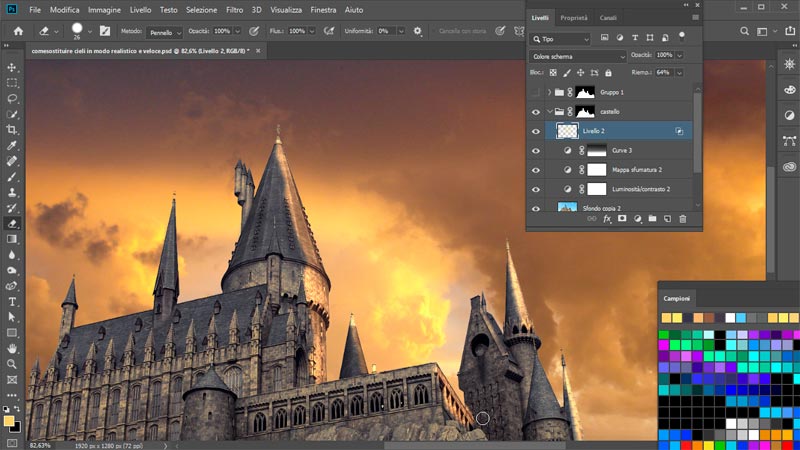This screenshot has width=800, height=450.
Task: Select the Eyedropper tool
Action: tap(12, 145)
